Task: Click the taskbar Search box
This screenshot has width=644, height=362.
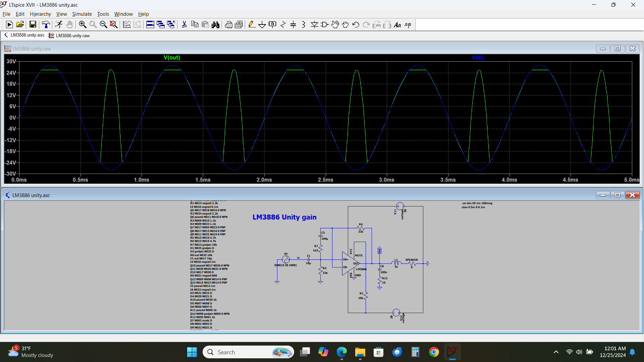Action: pyautogui.click(x=248, y=352)
